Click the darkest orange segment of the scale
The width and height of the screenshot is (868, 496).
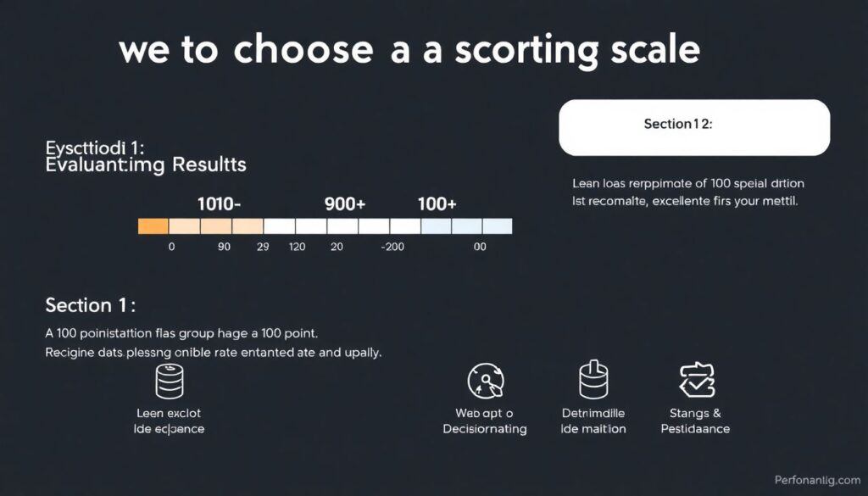tap(153, 226)
